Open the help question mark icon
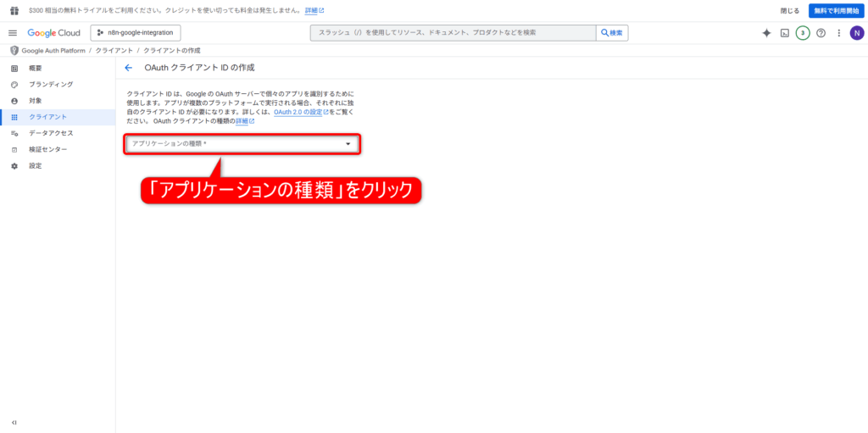The image size is (868, 433). [x=821, y=33]
